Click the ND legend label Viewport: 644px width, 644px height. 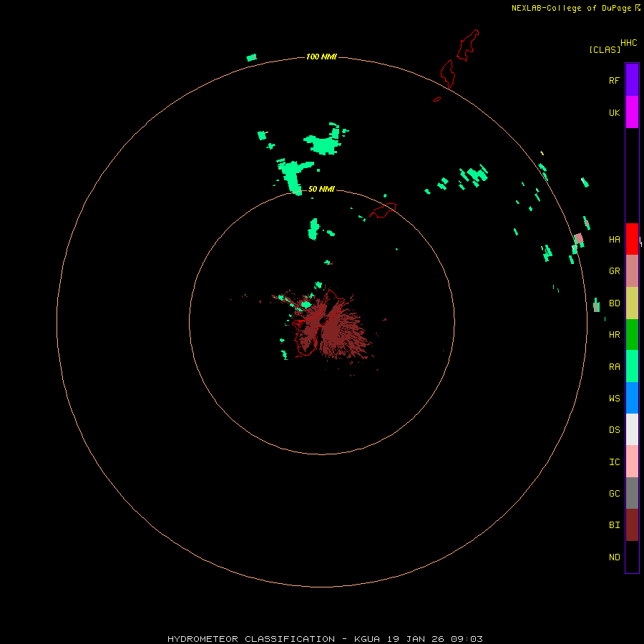(x=614, y=557)
